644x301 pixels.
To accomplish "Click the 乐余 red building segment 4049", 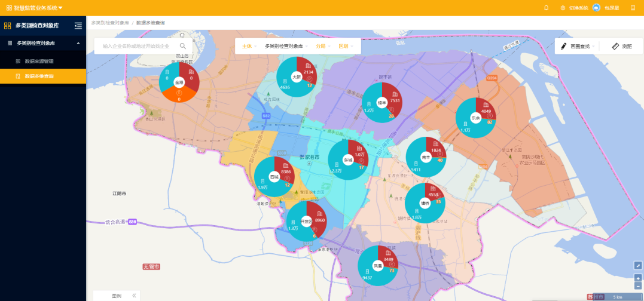I will [486, 108].
